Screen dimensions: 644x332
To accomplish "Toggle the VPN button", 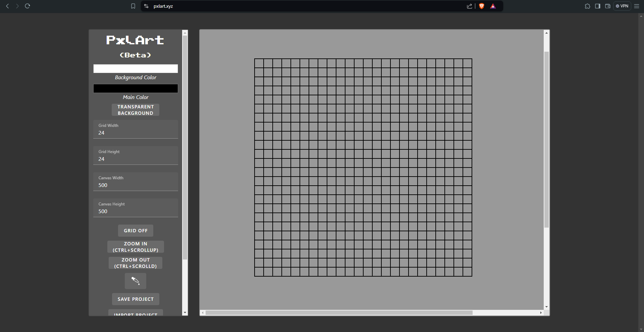I will pos(622,6).
